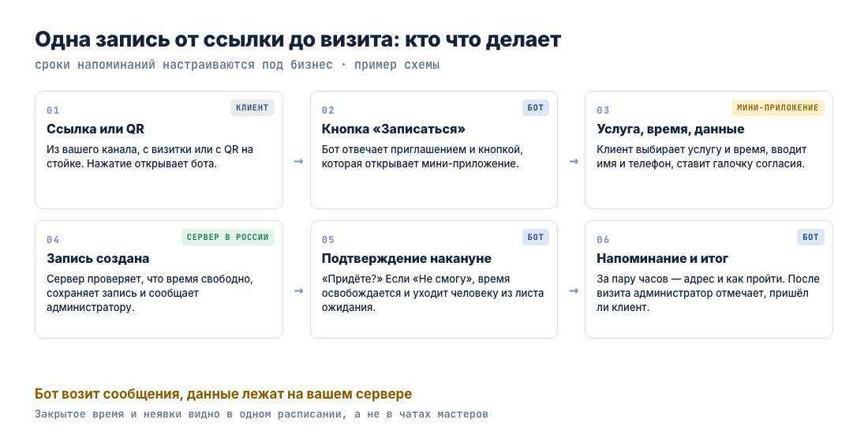Screen dimensions: 868x442
Task: Select the heading «Напоминание и итог»
Action: point(663,259)
